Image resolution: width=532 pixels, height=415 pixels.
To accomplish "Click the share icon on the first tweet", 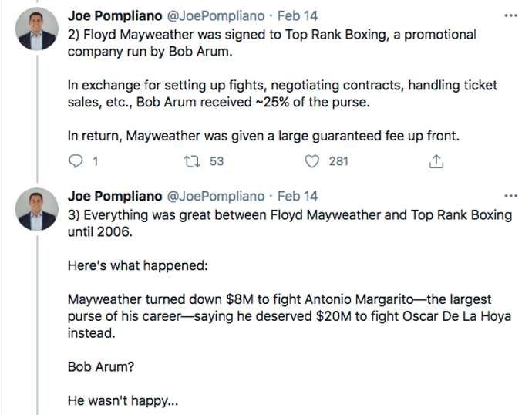I will (436, 161).
